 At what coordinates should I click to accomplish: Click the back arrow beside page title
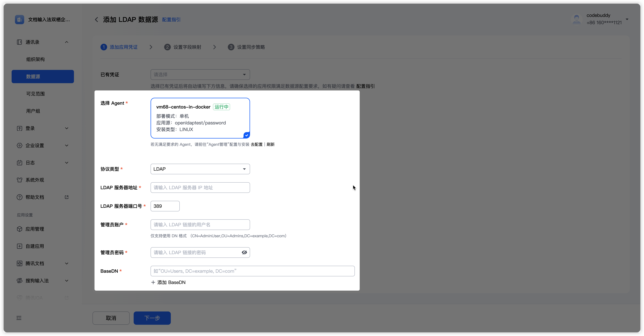pyautogui.click(x=97, y=20)
